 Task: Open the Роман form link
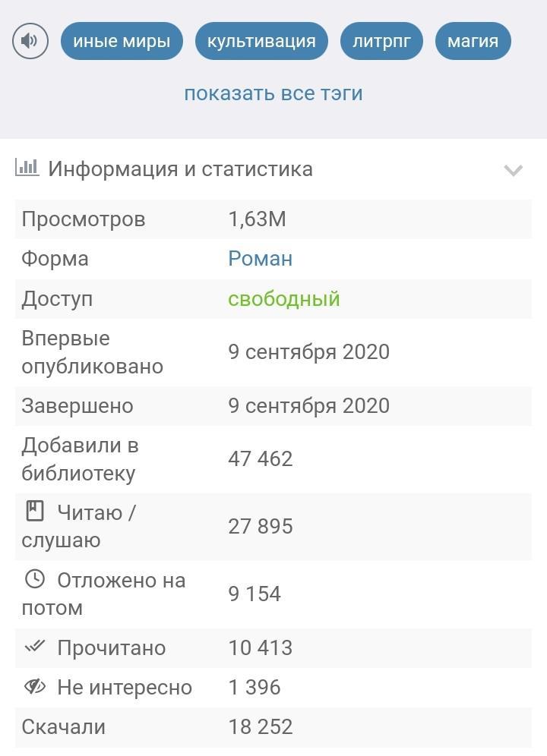(x=261, y=259)
